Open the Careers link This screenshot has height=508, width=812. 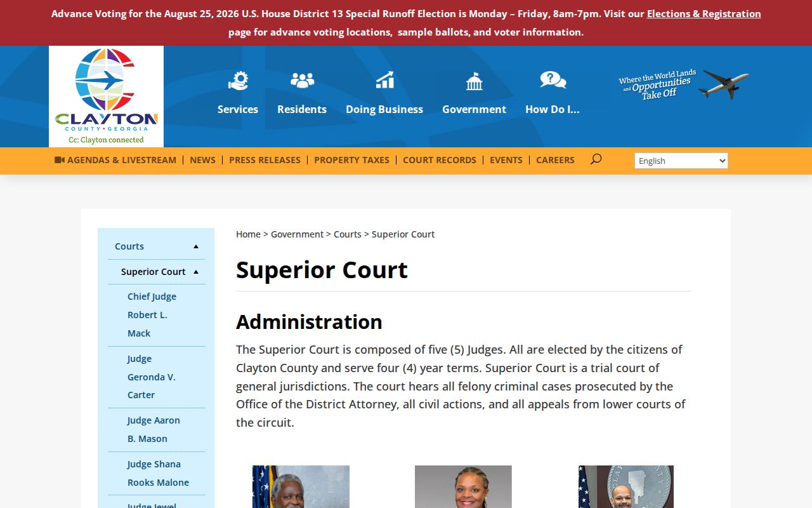(x=555, y=160)
